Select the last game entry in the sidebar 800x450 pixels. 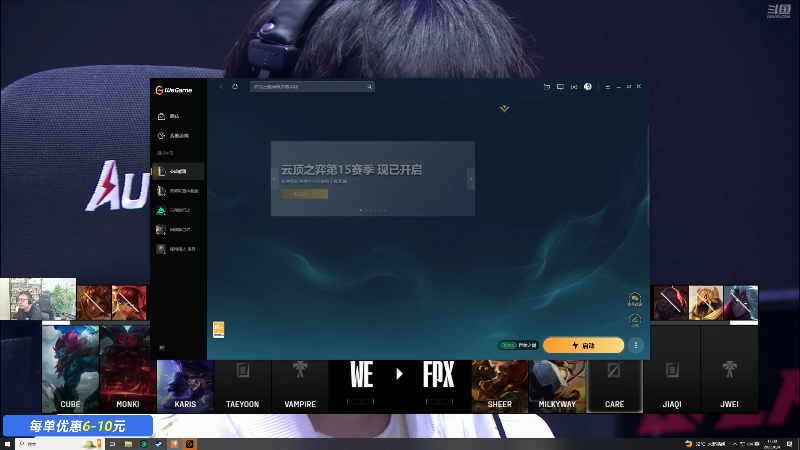[178, 249]
